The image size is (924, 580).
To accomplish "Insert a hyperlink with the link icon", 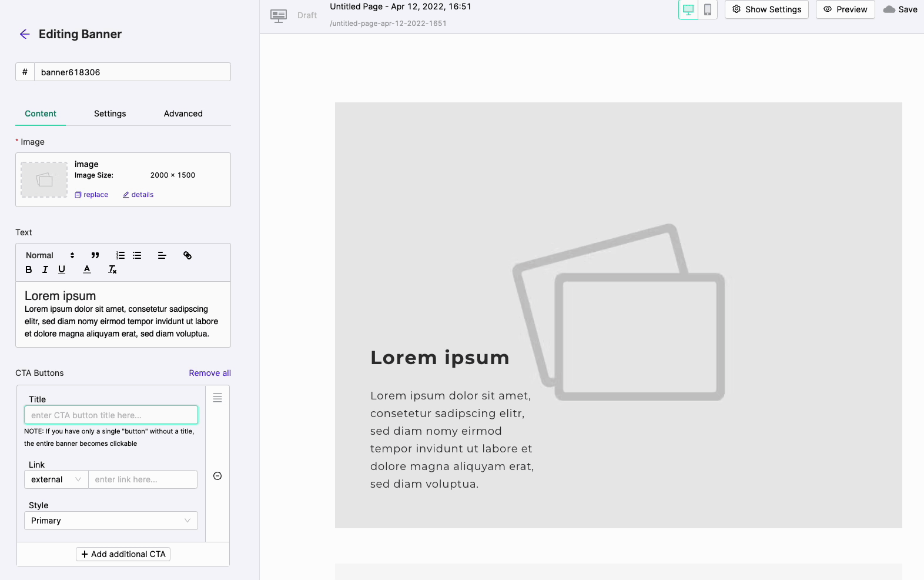I will point(188,255).
